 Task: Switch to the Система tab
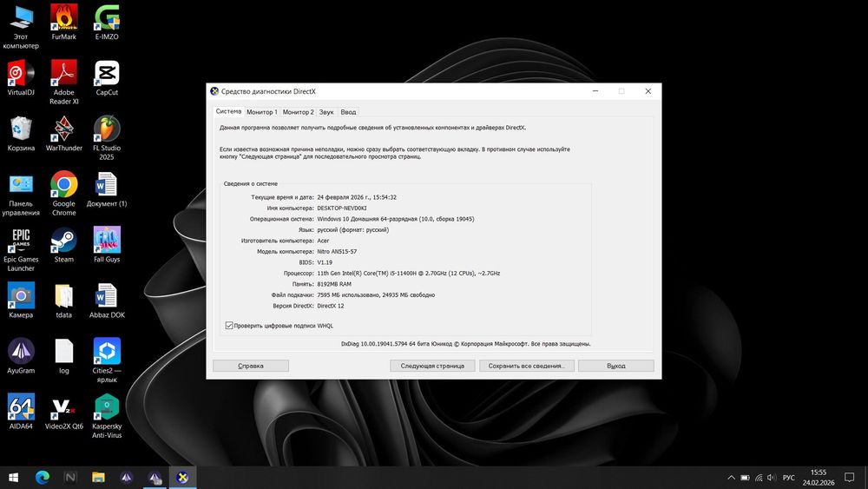point(228,111)
